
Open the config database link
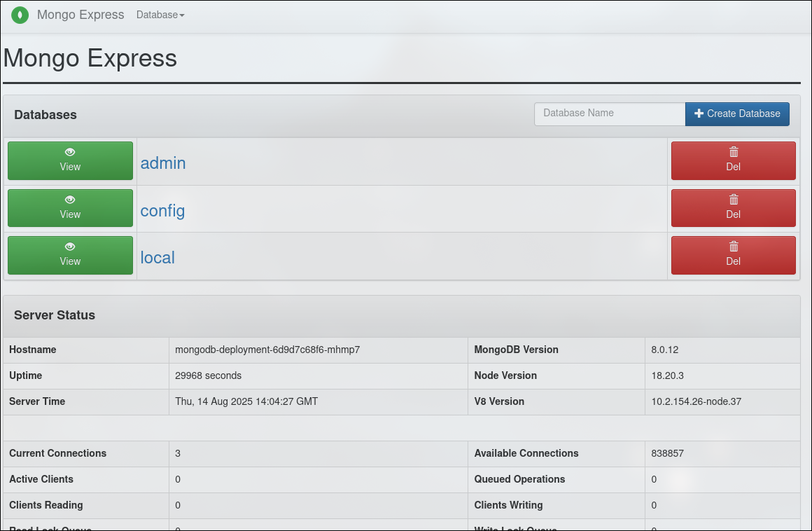[162, 211]
